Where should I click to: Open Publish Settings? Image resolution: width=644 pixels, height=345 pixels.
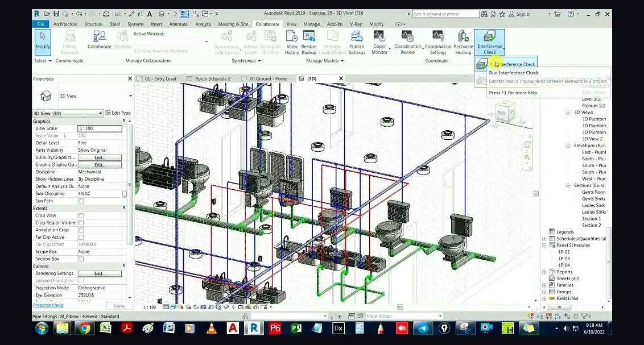click(x=357, y=42)
